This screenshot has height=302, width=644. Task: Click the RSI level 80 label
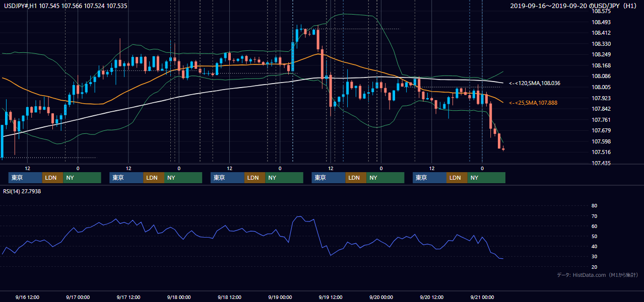[594, 206]
